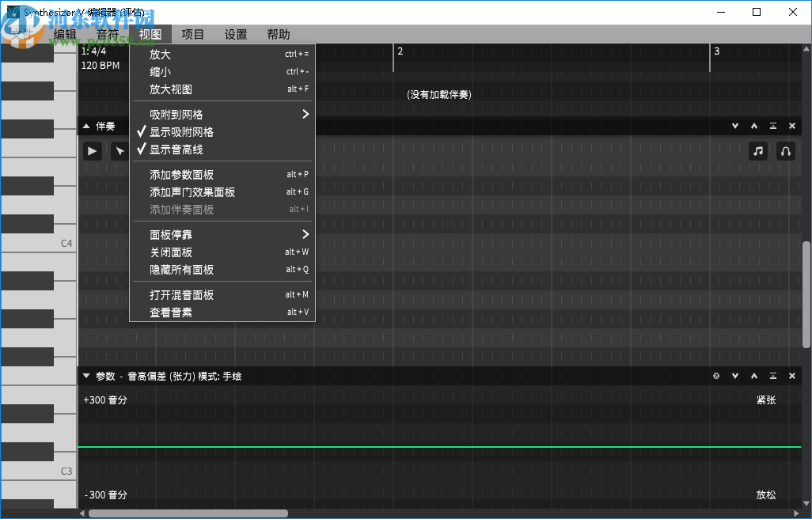Select the music note icon in the piano roll
This screenshot has height=519, width=812.
pyautogui.click(x=757, y=150)
